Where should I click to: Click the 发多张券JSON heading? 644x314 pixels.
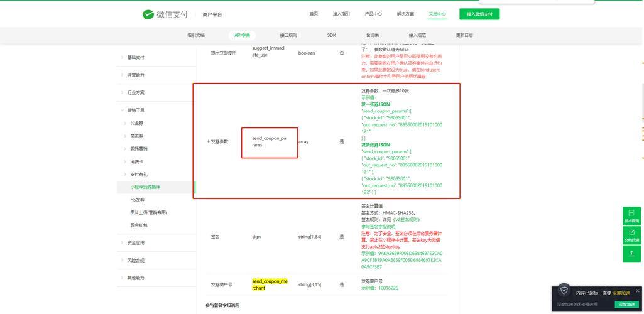(376, 145)
